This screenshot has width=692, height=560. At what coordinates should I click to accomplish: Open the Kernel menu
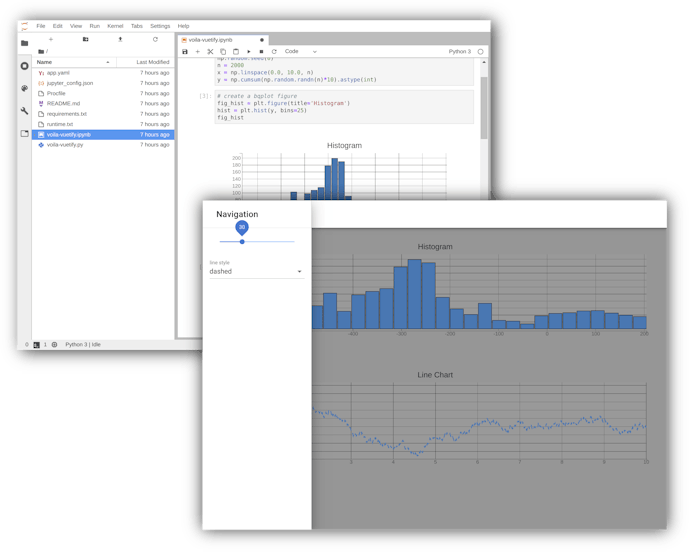tap(115, 26)
